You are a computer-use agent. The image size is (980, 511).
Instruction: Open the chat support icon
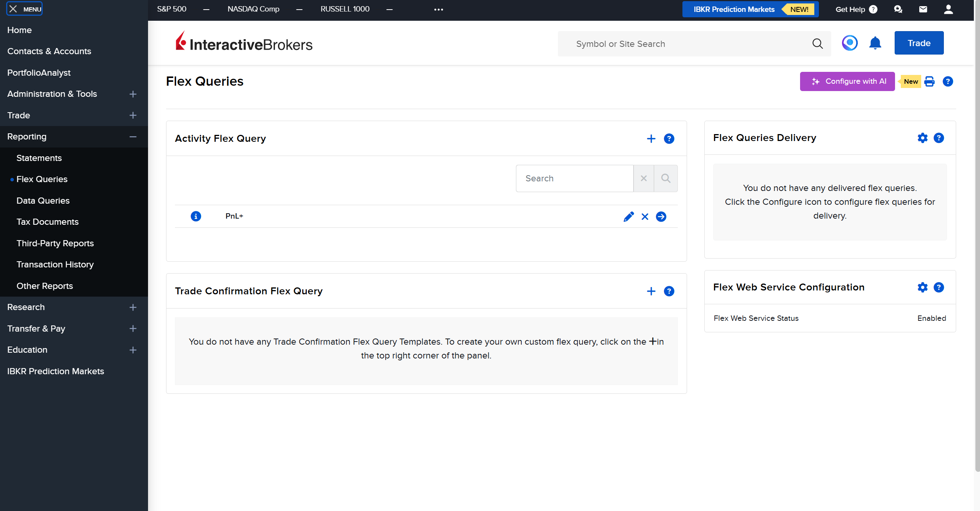(898, 9)
